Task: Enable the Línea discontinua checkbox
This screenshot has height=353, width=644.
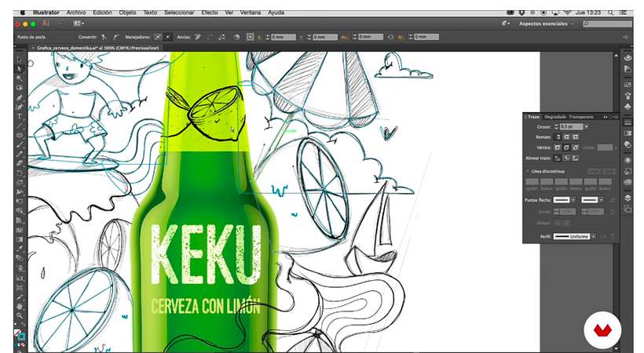Action: click(528, 171)
